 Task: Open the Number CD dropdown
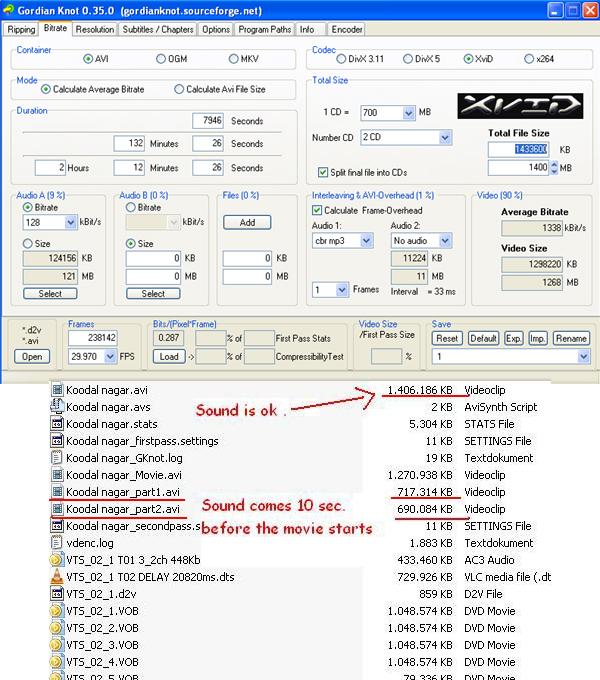coord(445,137)
